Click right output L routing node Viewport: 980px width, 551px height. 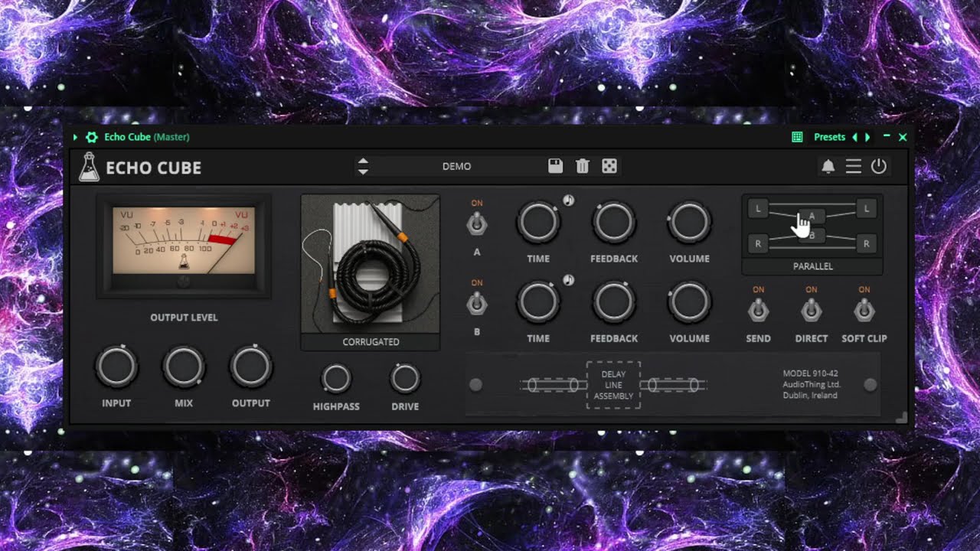pos(867,208)
